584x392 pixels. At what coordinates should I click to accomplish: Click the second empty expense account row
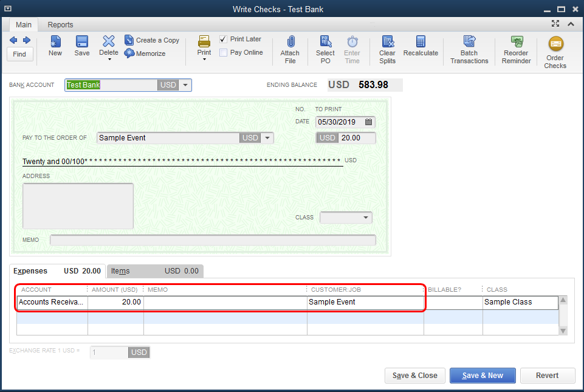52,318
